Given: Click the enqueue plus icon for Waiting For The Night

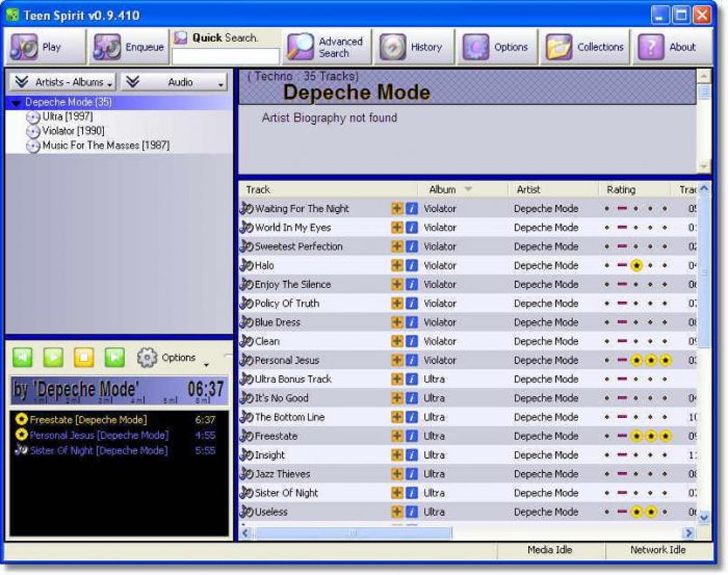Looking at the screenshot, I should (397, 208).
